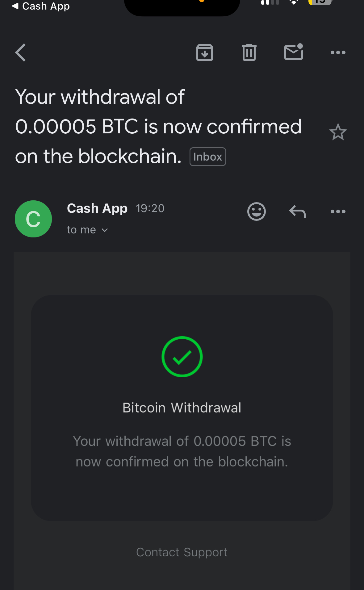Viewport: 364px width, 590px height.
Task: Star this withdrawal email
Action: click(338, 132)
